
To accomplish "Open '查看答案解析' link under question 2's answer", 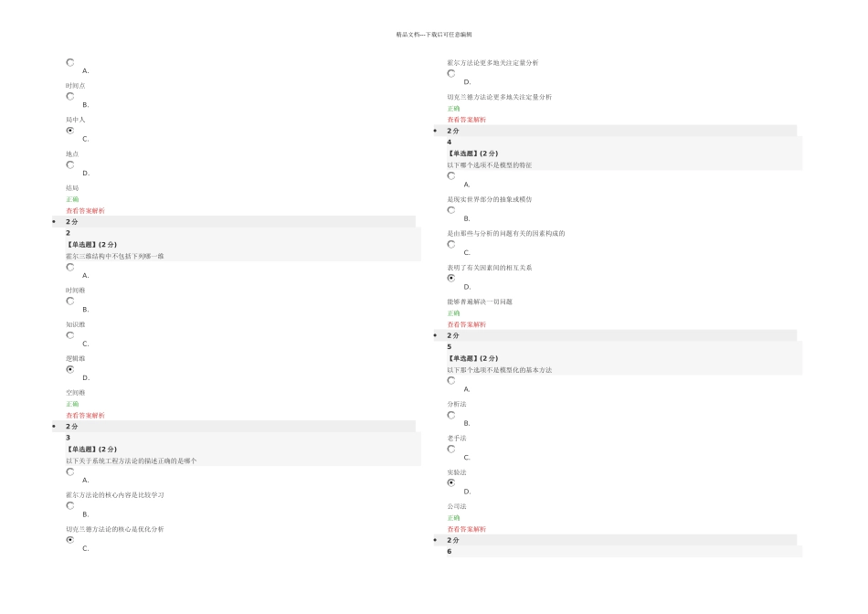I will coord(85,415).
